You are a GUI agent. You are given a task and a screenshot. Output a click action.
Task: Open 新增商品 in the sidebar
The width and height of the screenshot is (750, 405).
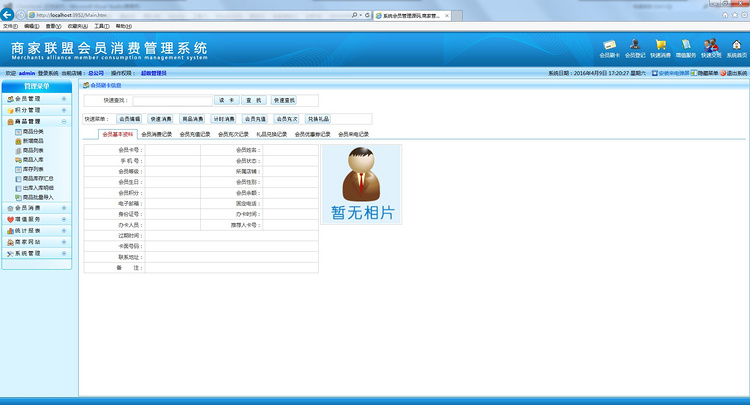coord(32,141)
